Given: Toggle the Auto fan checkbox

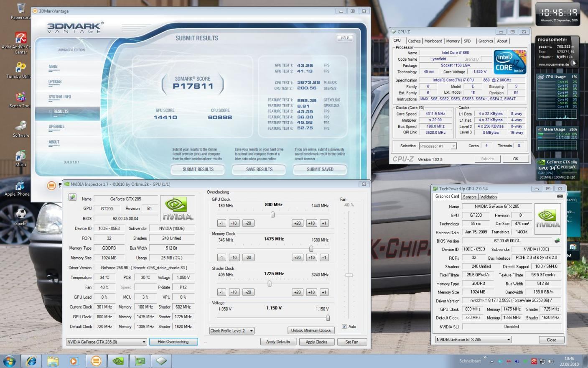Looking at the screenshot, I should [344, 327].
